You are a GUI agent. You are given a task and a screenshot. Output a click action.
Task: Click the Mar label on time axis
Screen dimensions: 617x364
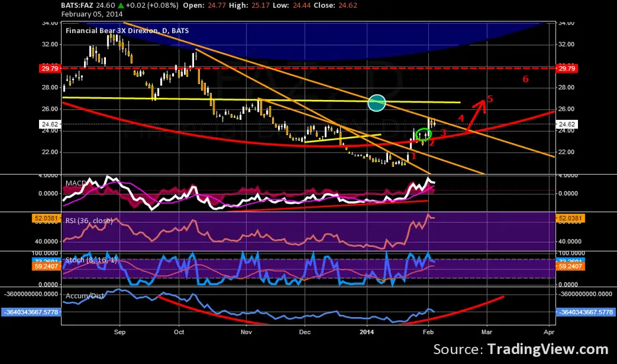487,332
